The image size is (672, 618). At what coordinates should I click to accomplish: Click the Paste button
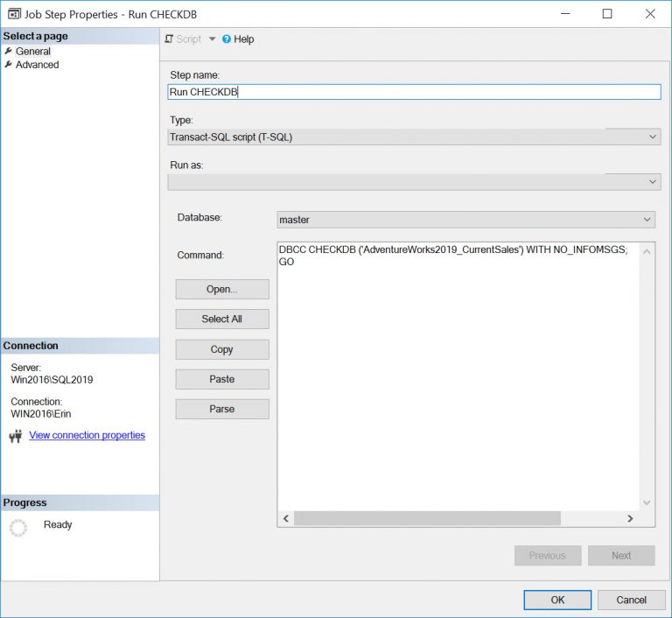(x=222, y=379)
